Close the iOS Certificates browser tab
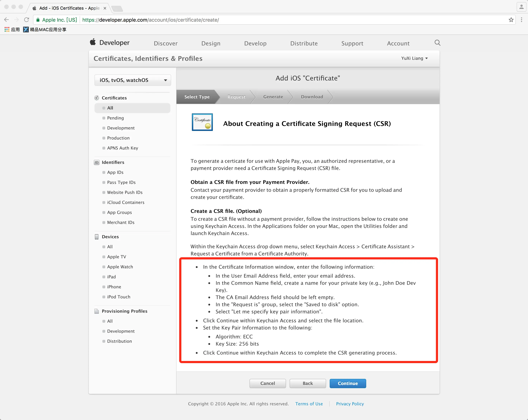 coord(105,8)
